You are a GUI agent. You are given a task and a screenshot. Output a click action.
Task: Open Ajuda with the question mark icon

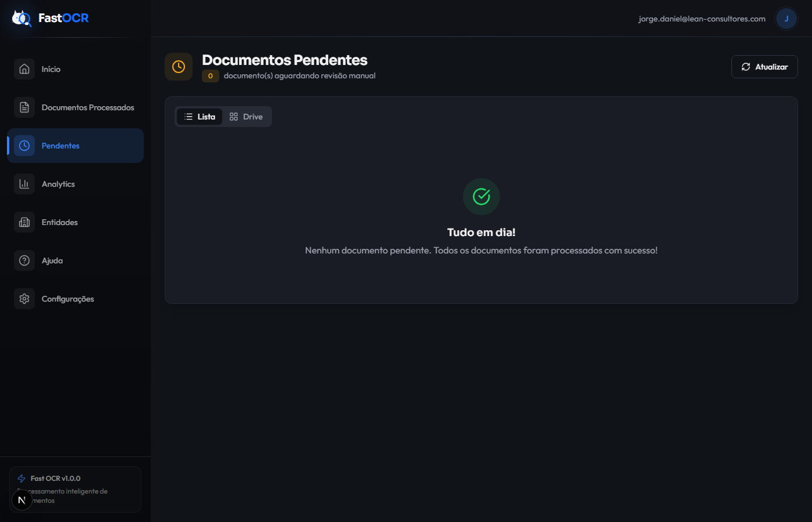tap(24, 260)
